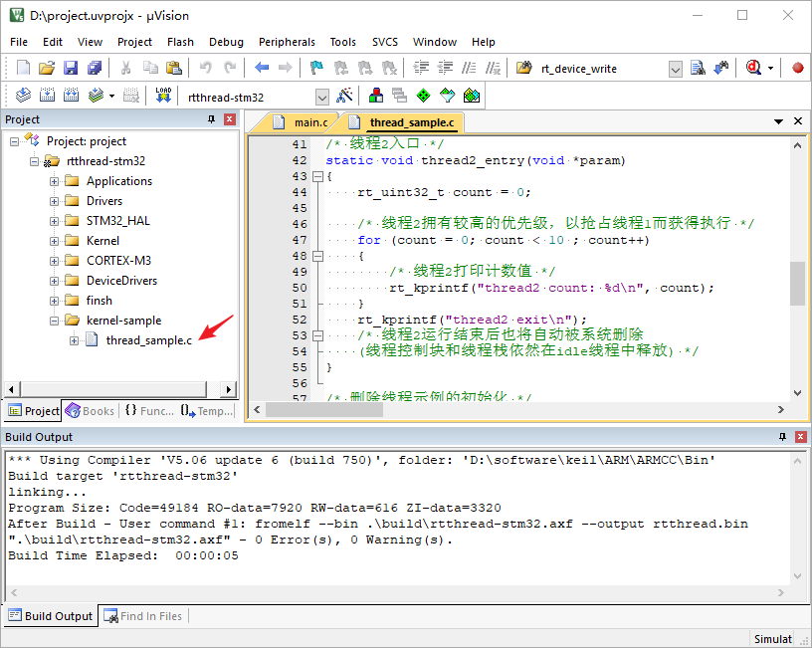This screenshot has width=812, height=648.
Task: Select thread_sample.c in project tree
Action: coord(148,340)
